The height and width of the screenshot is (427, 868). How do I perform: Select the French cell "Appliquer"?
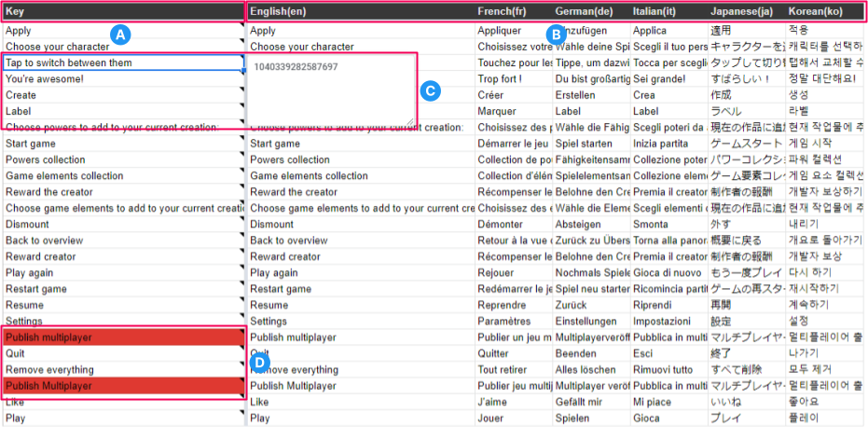(x=512, y=30)
